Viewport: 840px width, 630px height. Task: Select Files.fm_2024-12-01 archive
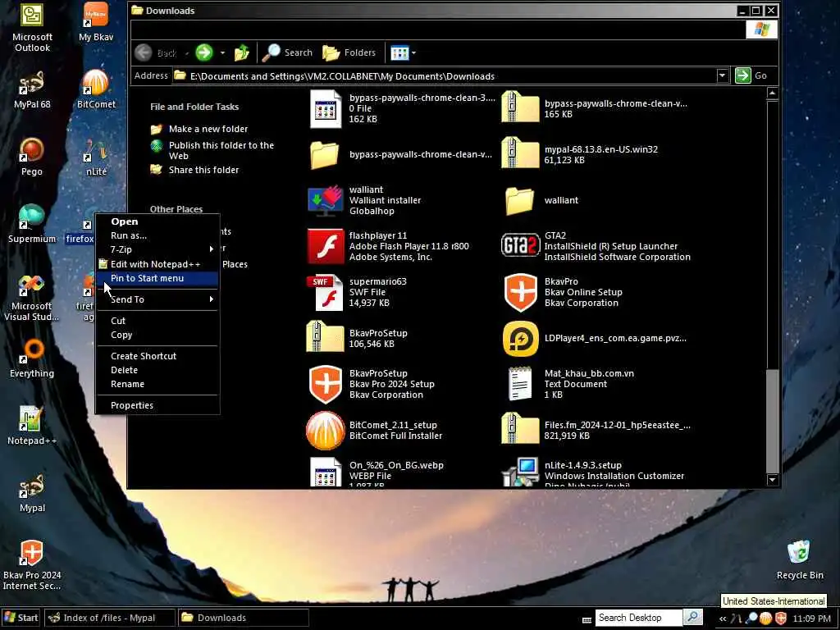click(x=596, y=430)
